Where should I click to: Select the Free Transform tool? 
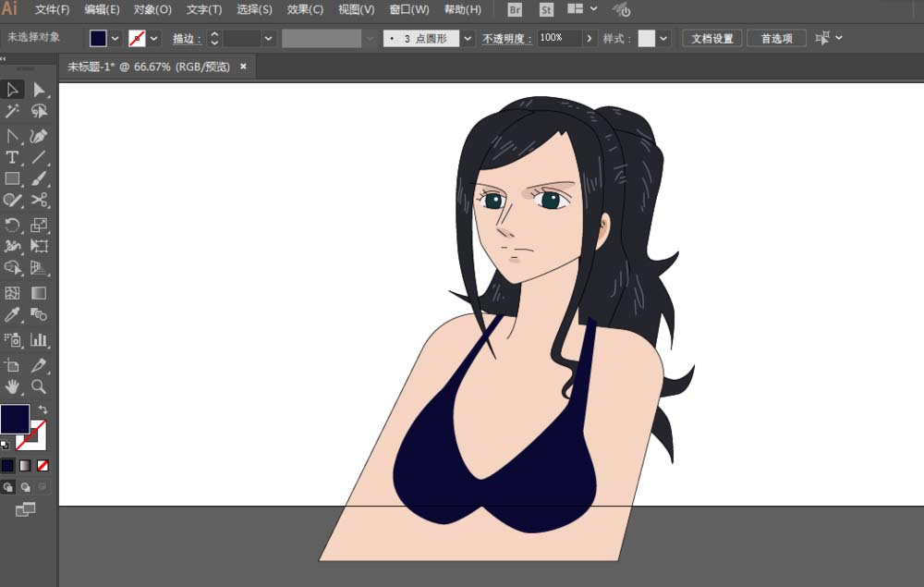coord(39,246)
